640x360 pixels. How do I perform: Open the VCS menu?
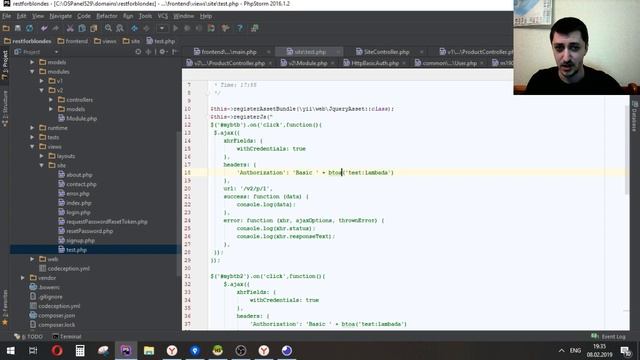[x=162, y=16]
